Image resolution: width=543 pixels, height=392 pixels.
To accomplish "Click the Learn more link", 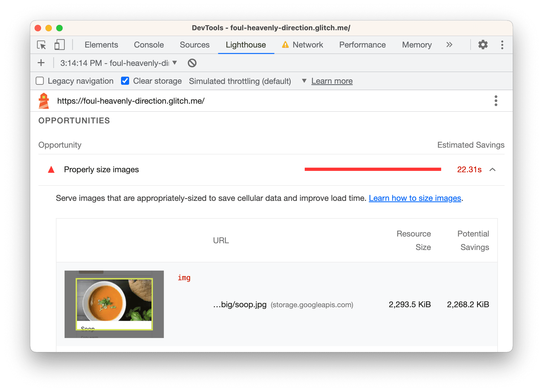I will coord(332,81).
